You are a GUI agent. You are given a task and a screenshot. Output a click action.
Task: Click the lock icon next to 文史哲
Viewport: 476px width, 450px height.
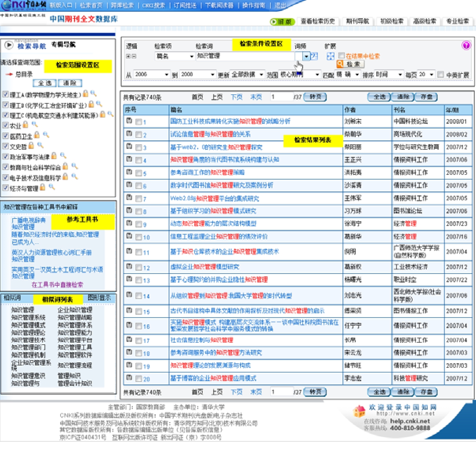click(x=31, y=145)
